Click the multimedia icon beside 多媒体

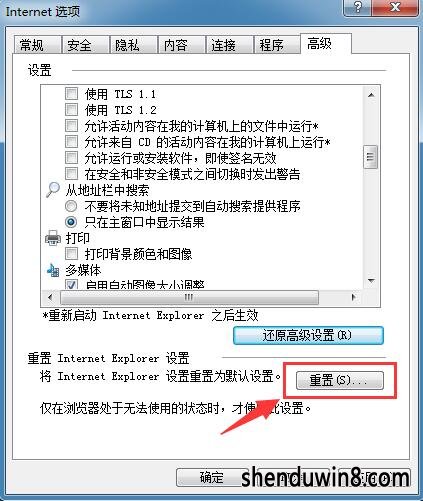click(53, 270)
